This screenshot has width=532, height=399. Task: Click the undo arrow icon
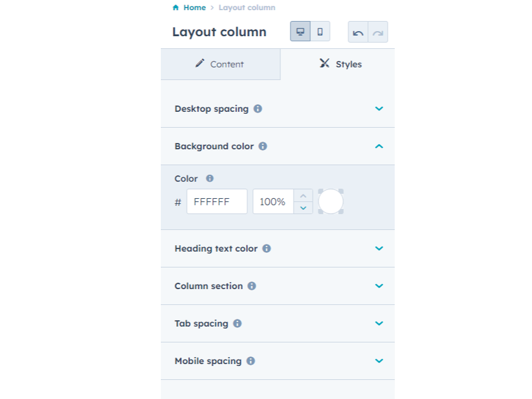[x=358, y=31]
